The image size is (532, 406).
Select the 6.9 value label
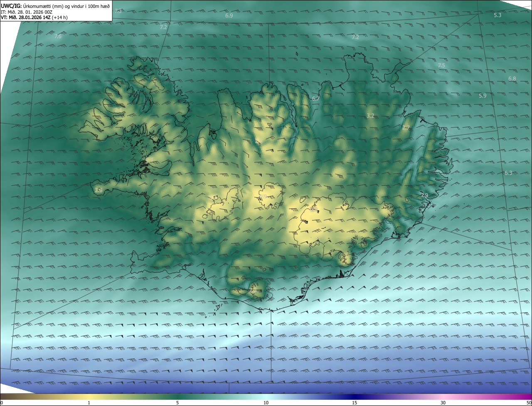point(229,15)
